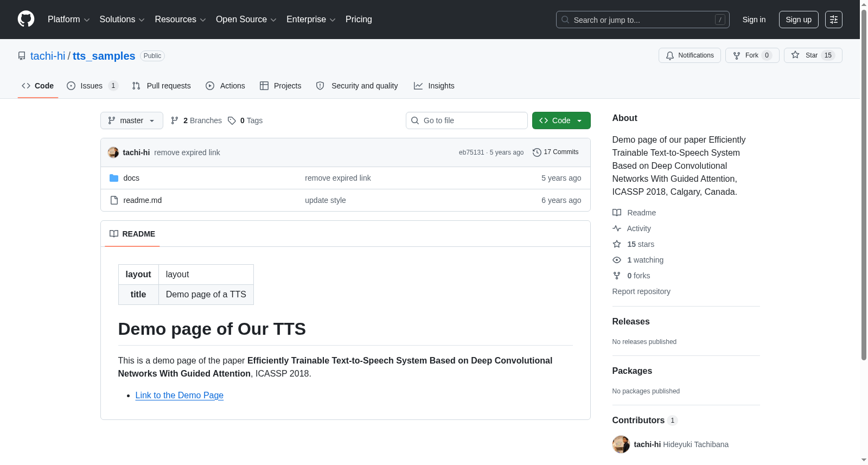868x465 pixels.
Task: Fork the repository with the Fork button
Action: 752,55
